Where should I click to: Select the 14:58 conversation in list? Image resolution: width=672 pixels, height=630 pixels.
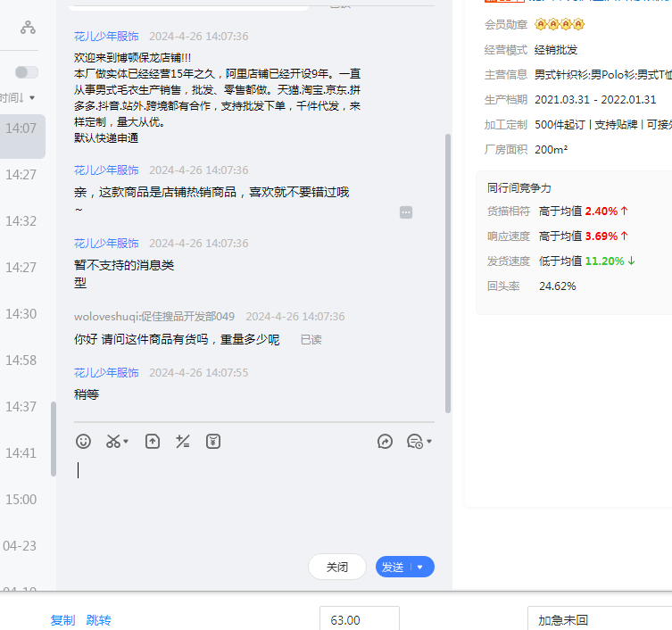click(21, 361)
